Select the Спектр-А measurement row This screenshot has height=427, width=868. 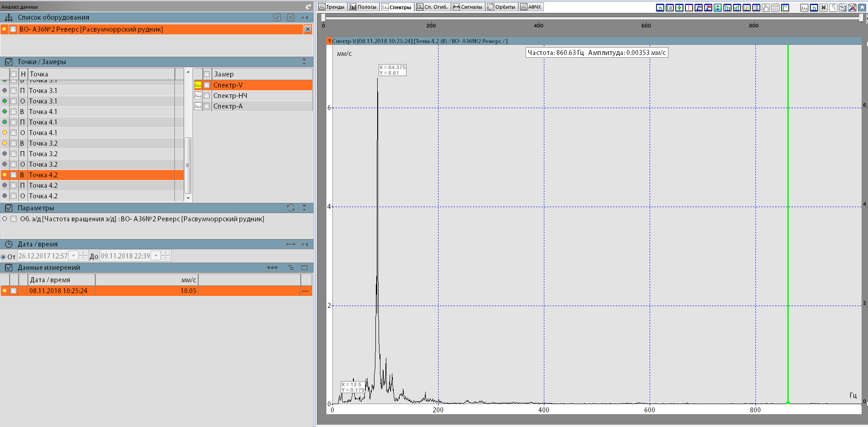[x=253, y=106]
